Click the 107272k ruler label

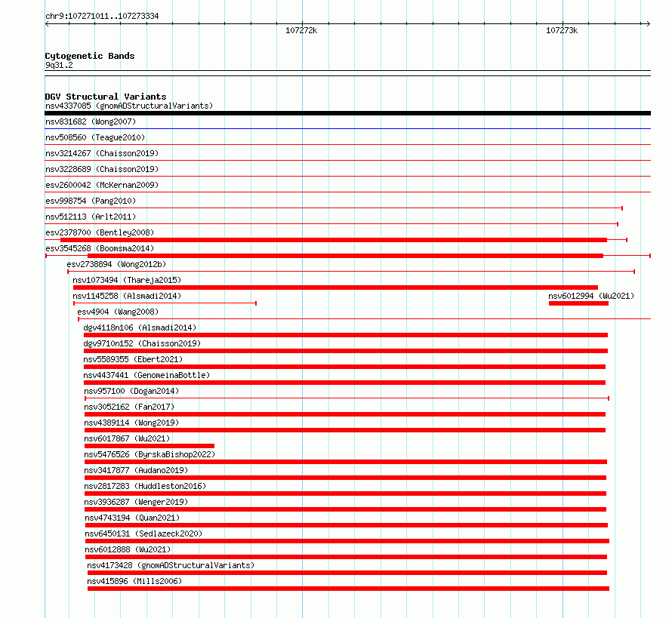click(x=301, y=30)
